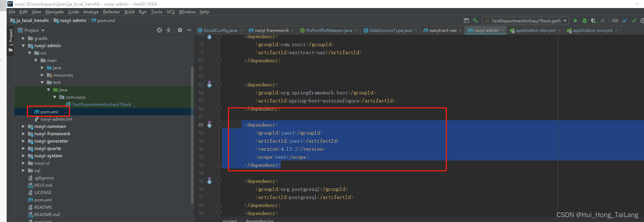The width and height of the screenshot is (644, 222).
Task: Start debugging with the green bug icon
Action: 584,21
